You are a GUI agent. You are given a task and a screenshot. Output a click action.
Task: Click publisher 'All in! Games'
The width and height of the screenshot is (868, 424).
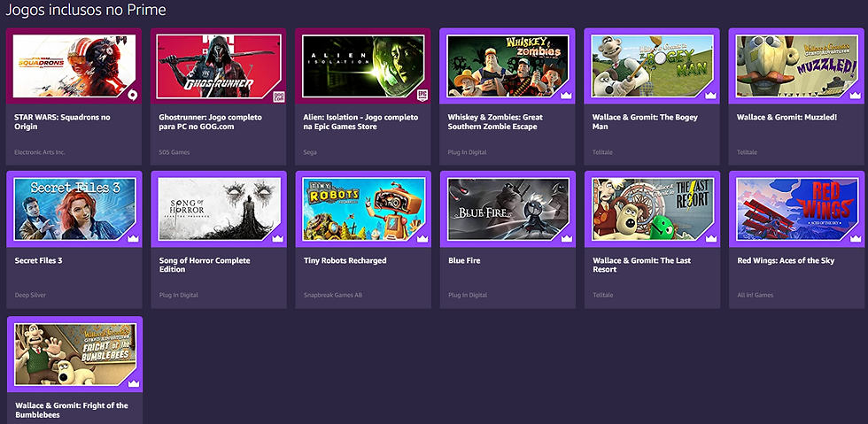[x=755, y=295]
